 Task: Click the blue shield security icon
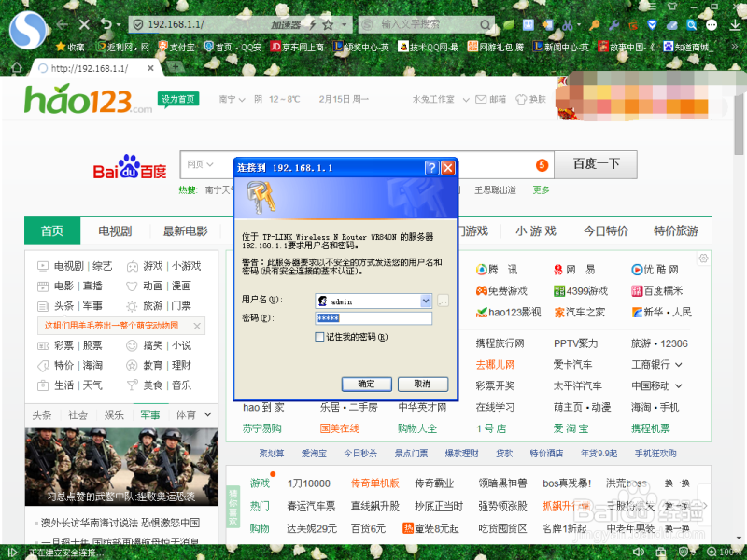(x=652, y=25)
